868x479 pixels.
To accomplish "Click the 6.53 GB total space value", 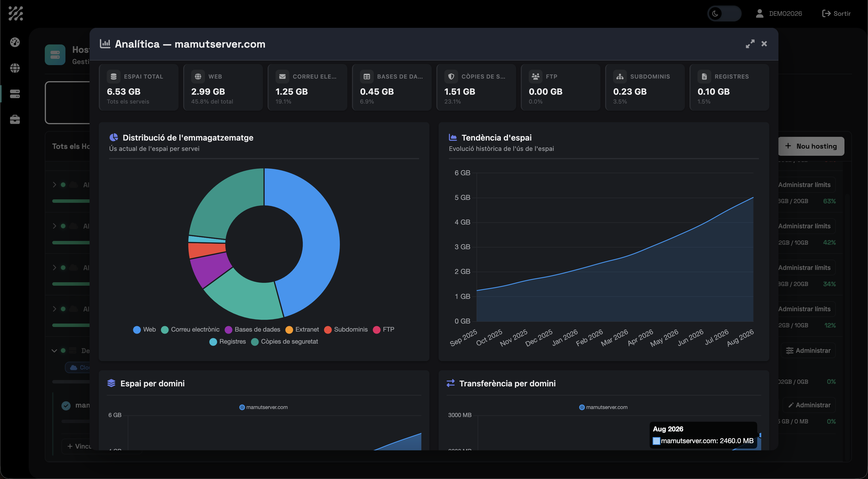I will (x=124, y=91).
